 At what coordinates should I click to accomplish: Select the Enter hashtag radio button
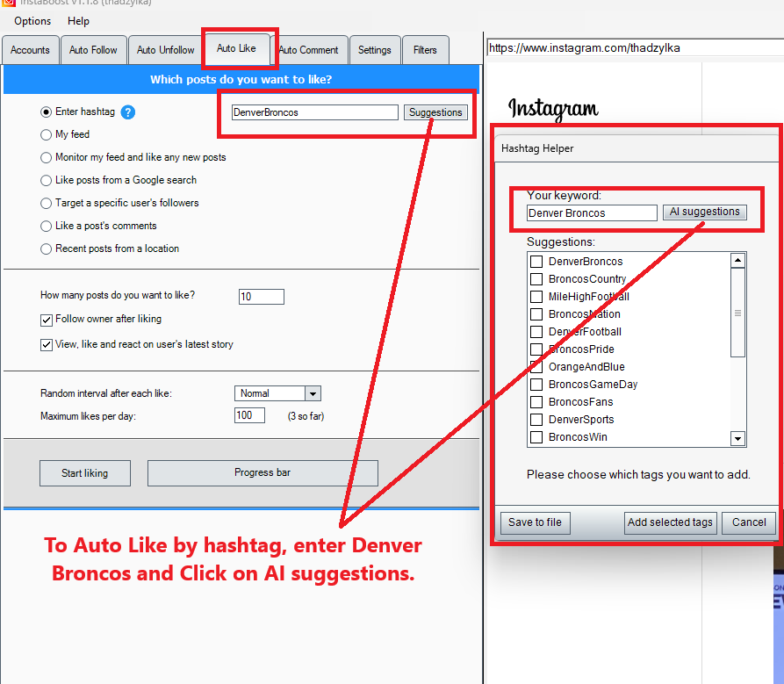(46, 112)
